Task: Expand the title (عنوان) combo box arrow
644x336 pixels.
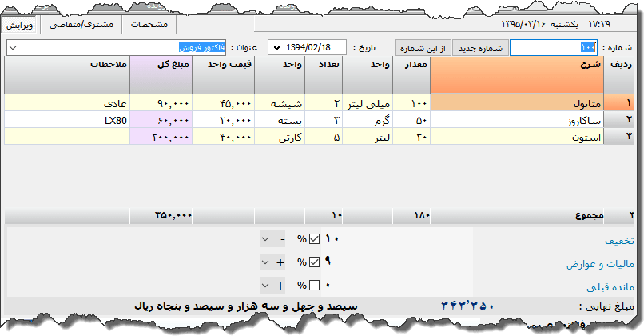Action: pyautogui.click(x=14, y=48)
